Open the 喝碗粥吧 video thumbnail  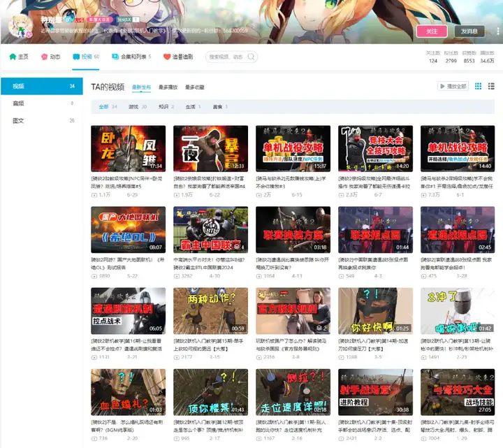458,311
